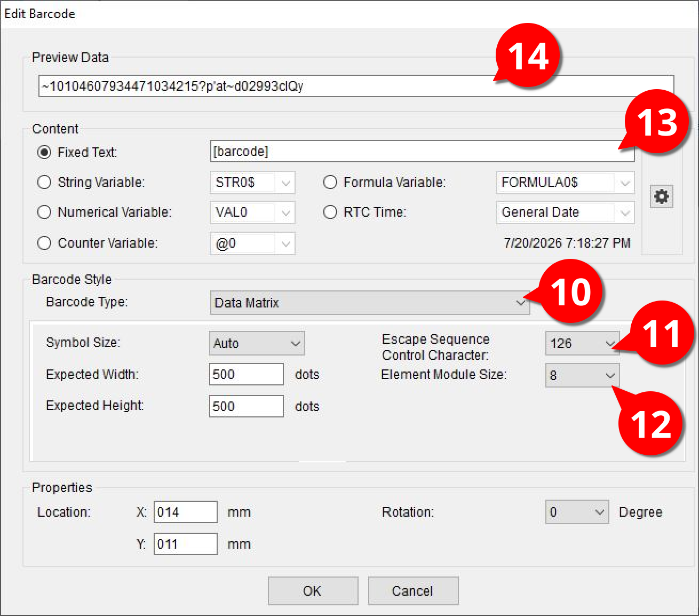This screenshot has height=616, width=699.
Task: Enable the Formula Variable radio button
Action: (x=330, y=182)
